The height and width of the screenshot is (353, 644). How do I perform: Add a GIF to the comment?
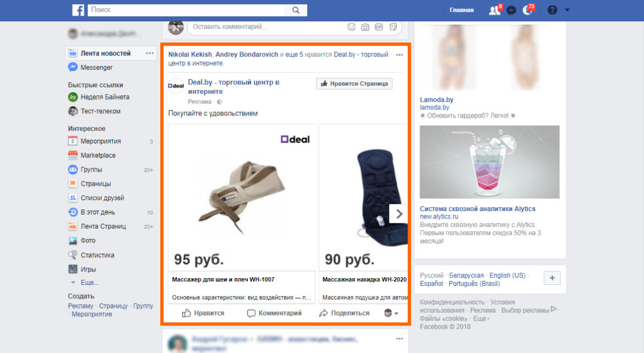[x=379, y=27]
